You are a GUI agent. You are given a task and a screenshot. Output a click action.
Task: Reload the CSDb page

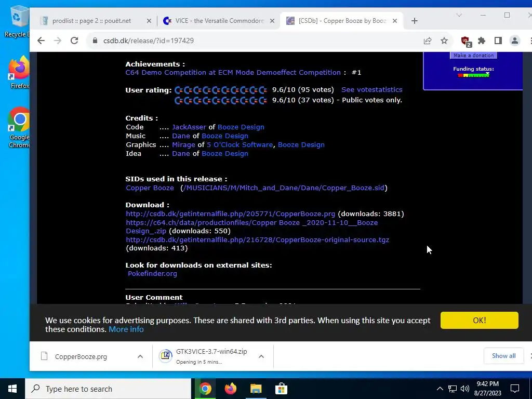point(74,41)
